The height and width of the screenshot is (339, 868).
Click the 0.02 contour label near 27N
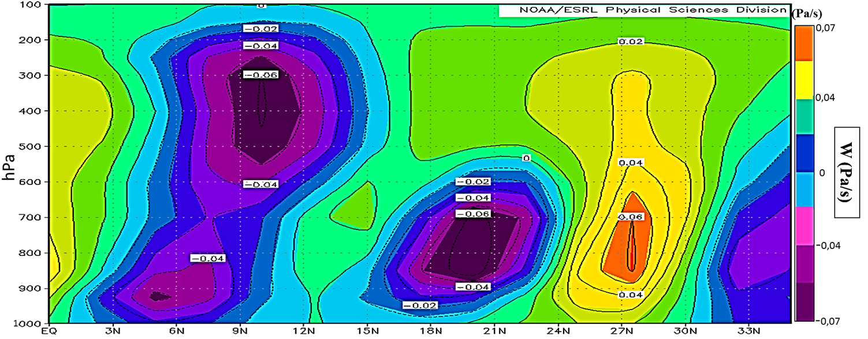[631, 42]
